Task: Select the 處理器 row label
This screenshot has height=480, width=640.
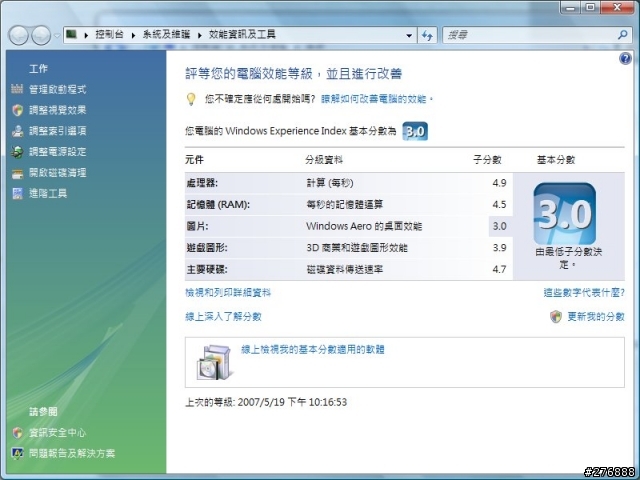Action: [202, 183]
